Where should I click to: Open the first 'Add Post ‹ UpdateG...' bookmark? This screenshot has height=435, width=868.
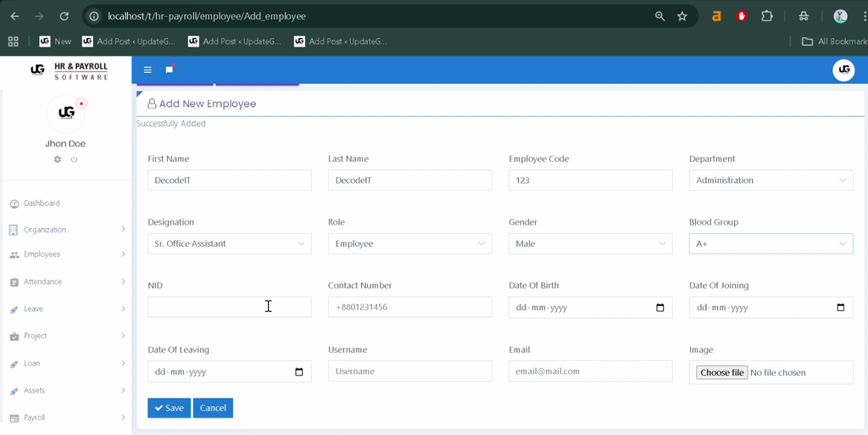pyautogui.click(x=129, y=42)
